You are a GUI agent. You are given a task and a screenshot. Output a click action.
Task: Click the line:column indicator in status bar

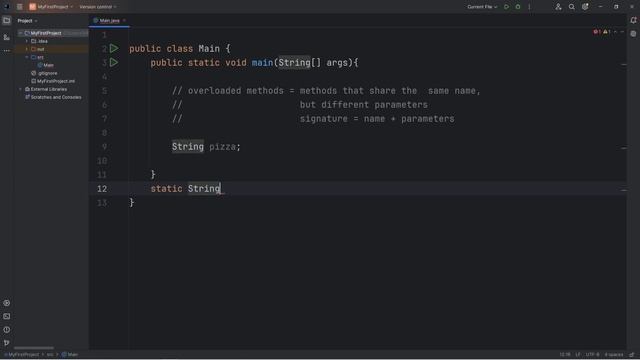pos(565,355)
